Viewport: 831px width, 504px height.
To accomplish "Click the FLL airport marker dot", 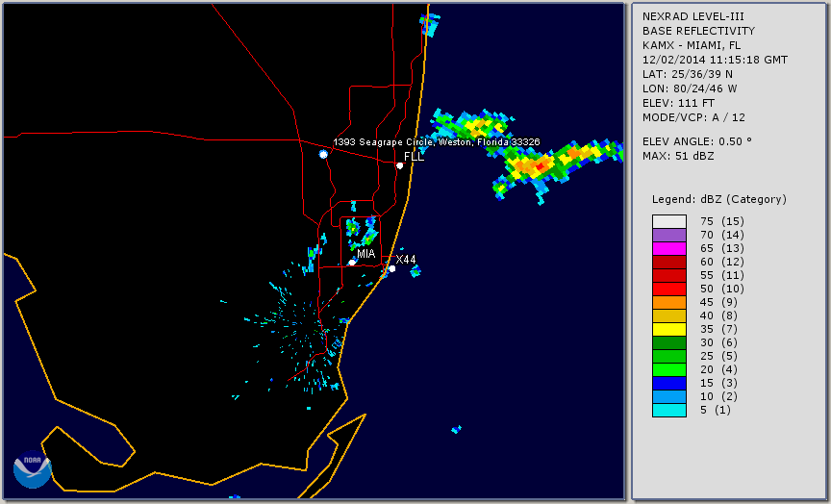I will 399,165.
